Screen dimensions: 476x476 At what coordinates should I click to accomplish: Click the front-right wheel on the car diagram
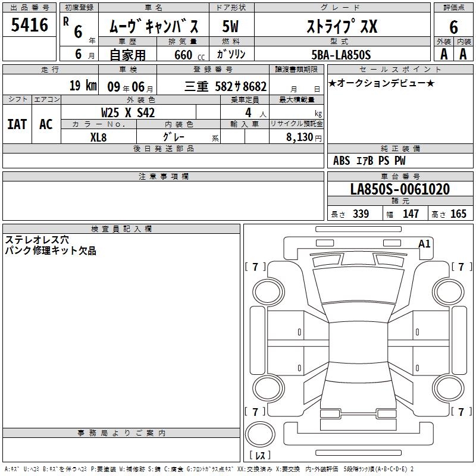(x=446, y=290)
